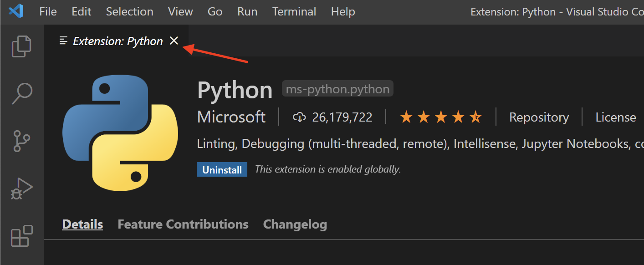Screen dimensions: 644x265
Task: Click the editor tab list hamburger icon
Action: click(x=63, y=41)
